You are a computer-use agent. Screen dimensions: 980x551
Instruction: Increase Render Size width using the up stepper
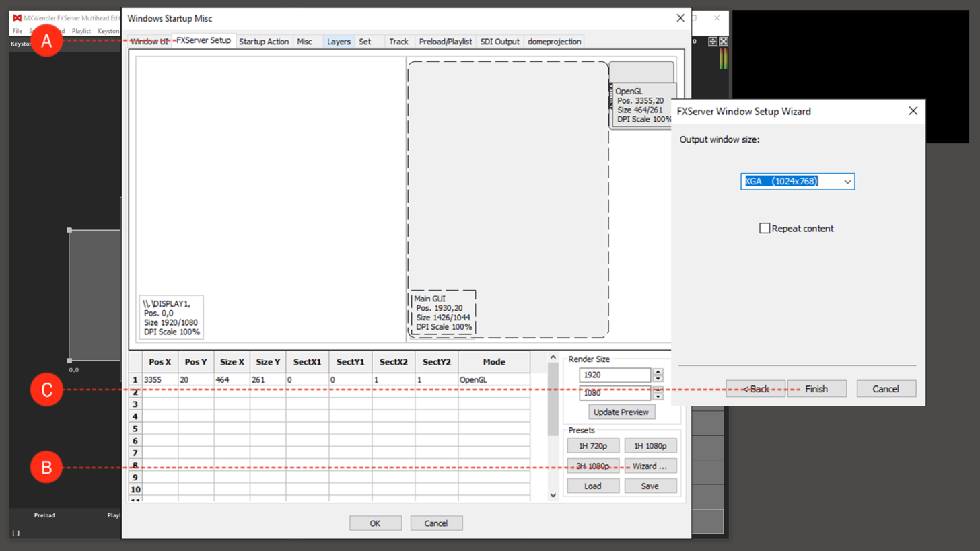pos(658,371)
